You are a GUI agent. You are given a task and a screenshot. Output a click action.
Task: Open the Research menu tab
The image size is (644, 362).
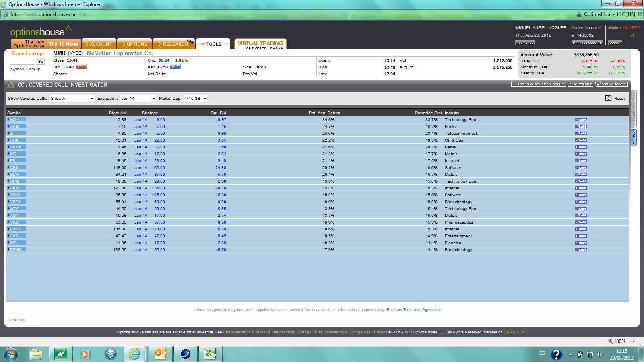[x=173, y=44]
